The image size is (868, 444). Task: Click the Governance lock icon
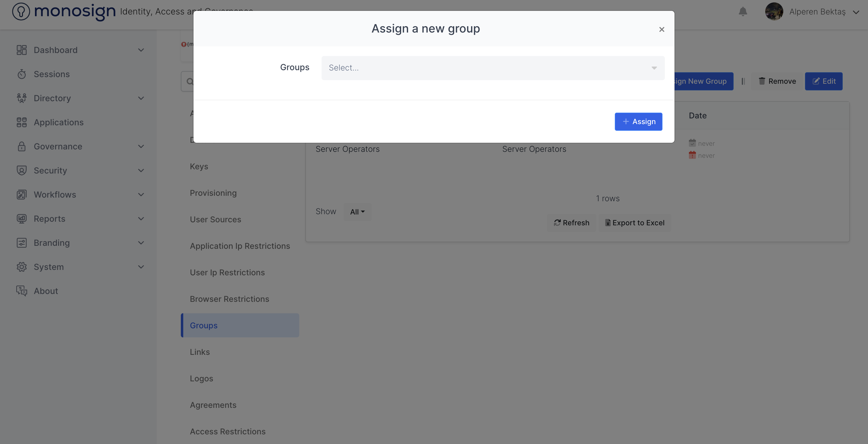point(22,146)
